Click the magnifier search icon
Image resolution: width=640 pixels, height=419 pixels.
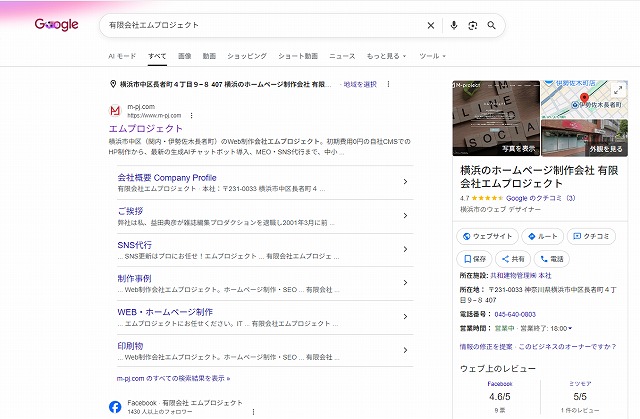491,25
